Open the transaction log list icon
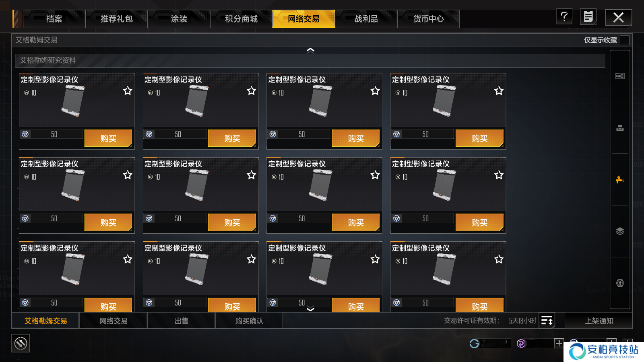 [588, 17]
